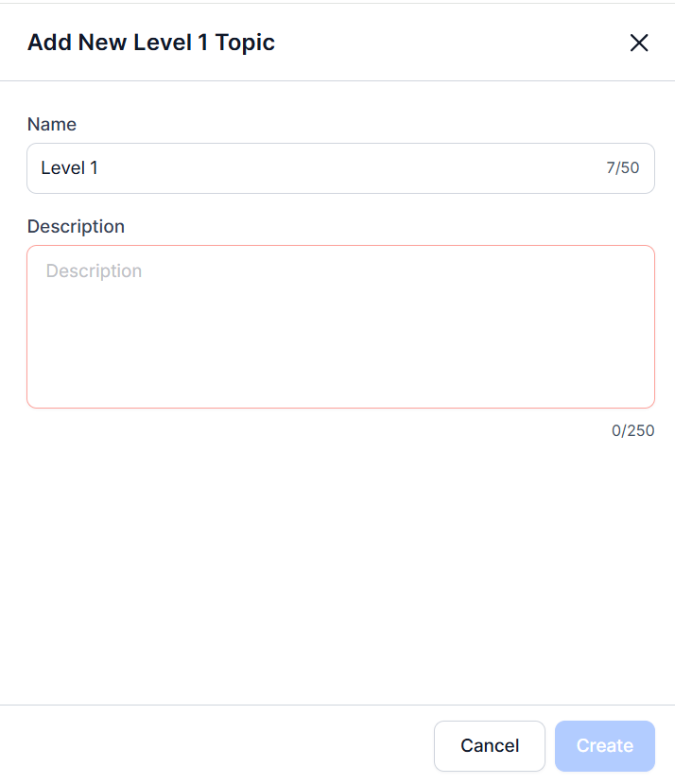Dismiss the dialog using Cancel
The image size is (675, 784).
(x=489, y=745)
